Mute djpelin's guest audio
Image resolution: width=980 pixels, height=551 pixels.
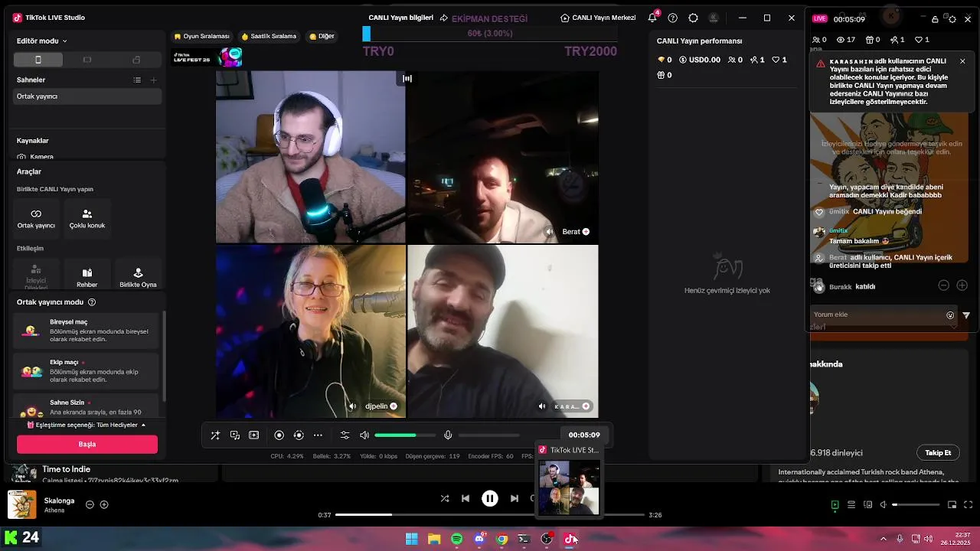[352, 406]
